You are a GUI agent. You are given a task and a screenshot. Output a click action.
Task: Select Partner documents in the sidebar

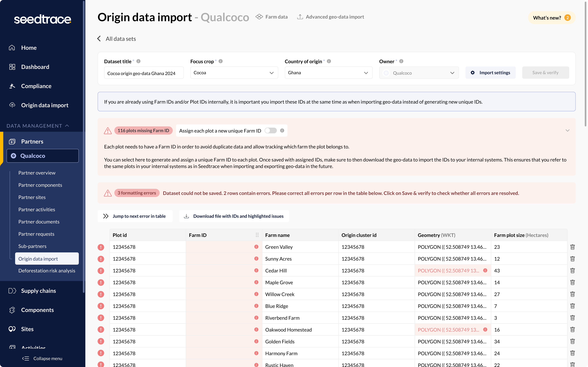coord(39,222)
